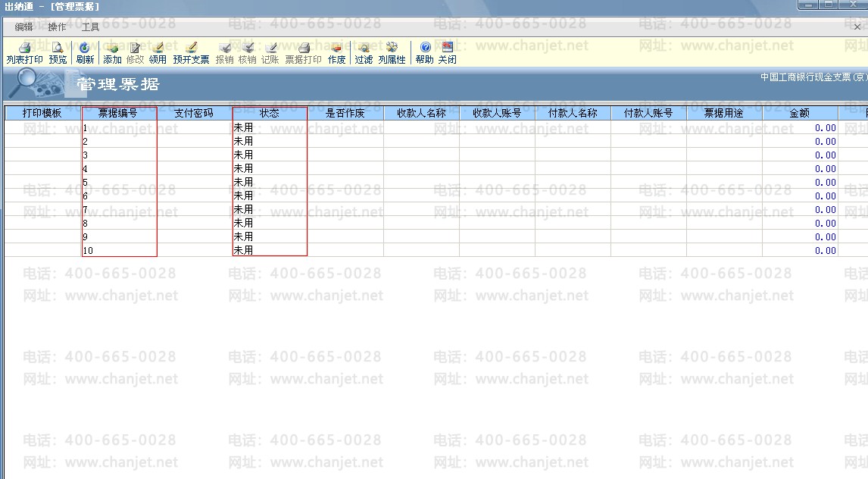Select bill number 10 cell

coord(119,250)
